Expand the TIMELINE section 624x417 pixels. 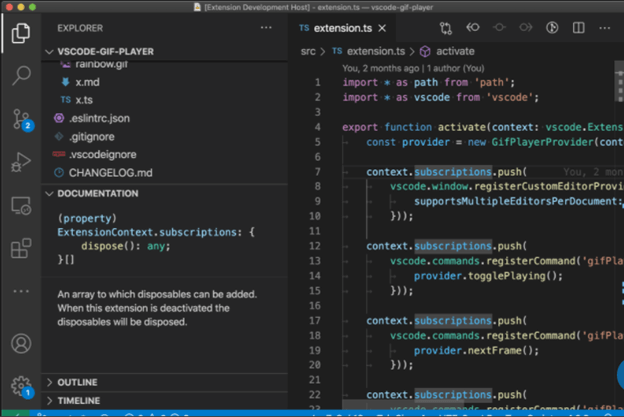(x=165, y=400)
